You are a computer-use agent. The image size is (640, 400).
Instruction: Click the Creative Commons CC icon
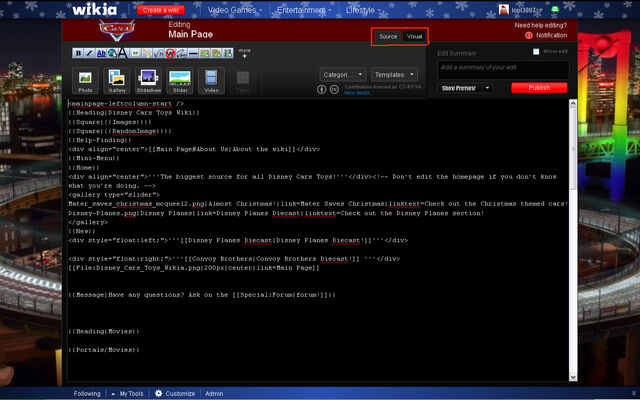[x=334, y=89]
